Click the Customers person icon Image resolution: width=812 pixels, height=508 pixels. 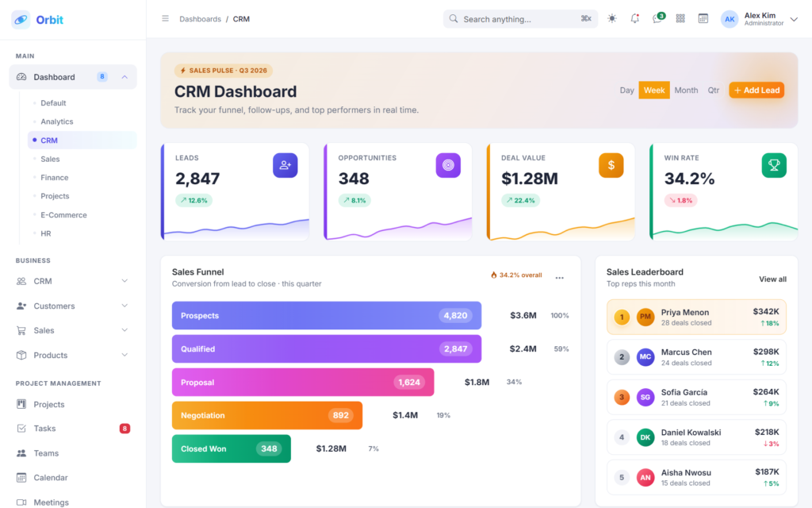coord(21,306)
